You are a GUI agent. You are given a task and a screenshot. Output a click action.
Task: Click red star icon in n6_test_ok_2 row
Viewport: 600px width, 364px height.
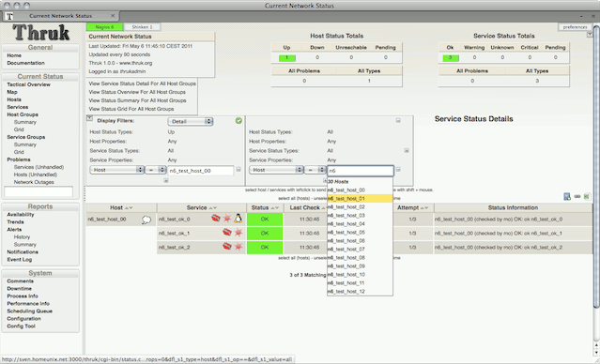click(x=238, y=247)
